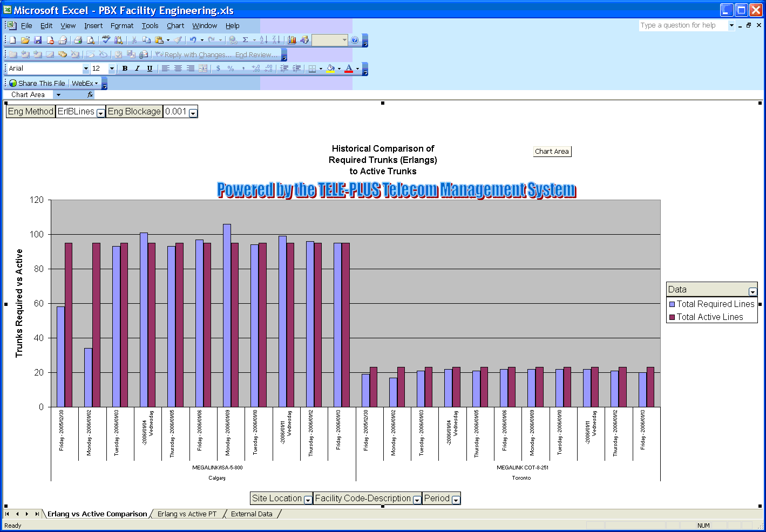Click the Print icon

pos(78,40)
